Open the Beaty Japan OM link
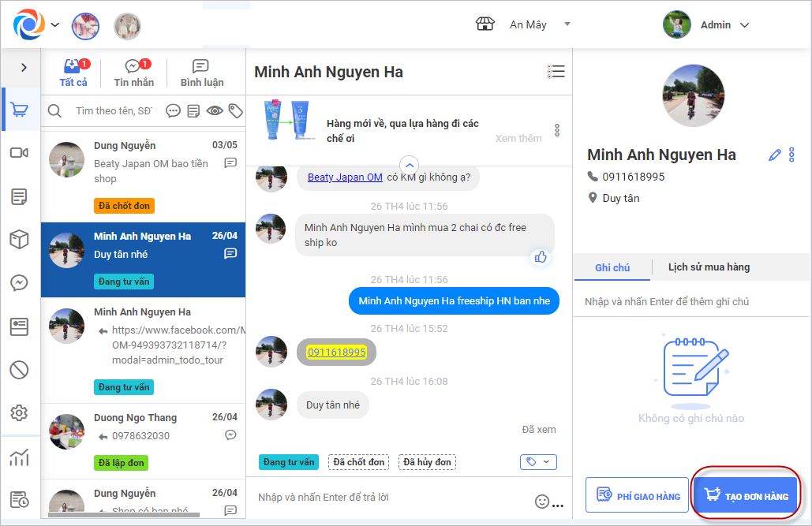 pyautogui.click(x=345, y=177)
